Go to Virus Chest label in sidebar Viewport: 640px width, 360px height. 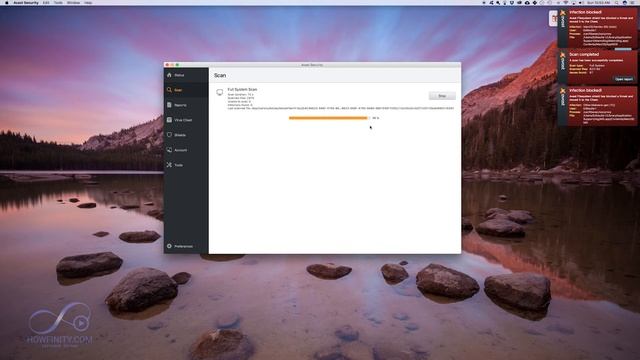pyautogui.click(x=183, y=120)
